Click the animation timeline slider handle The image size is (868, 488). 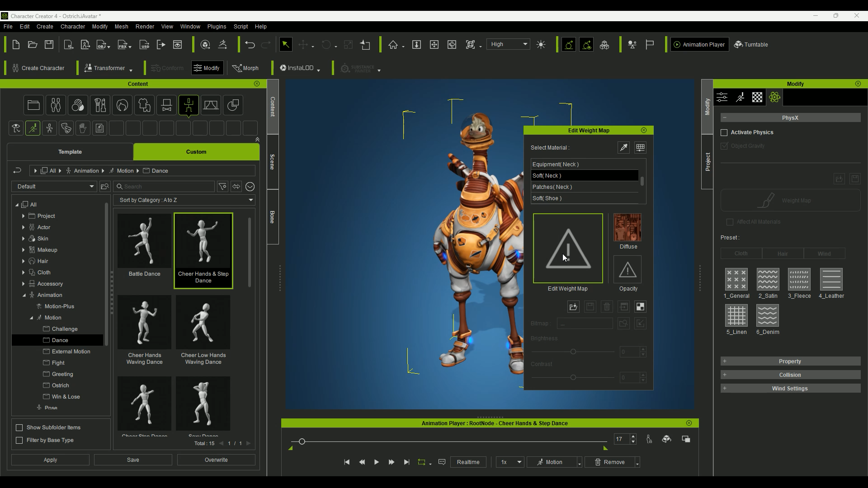pos(302,441)
